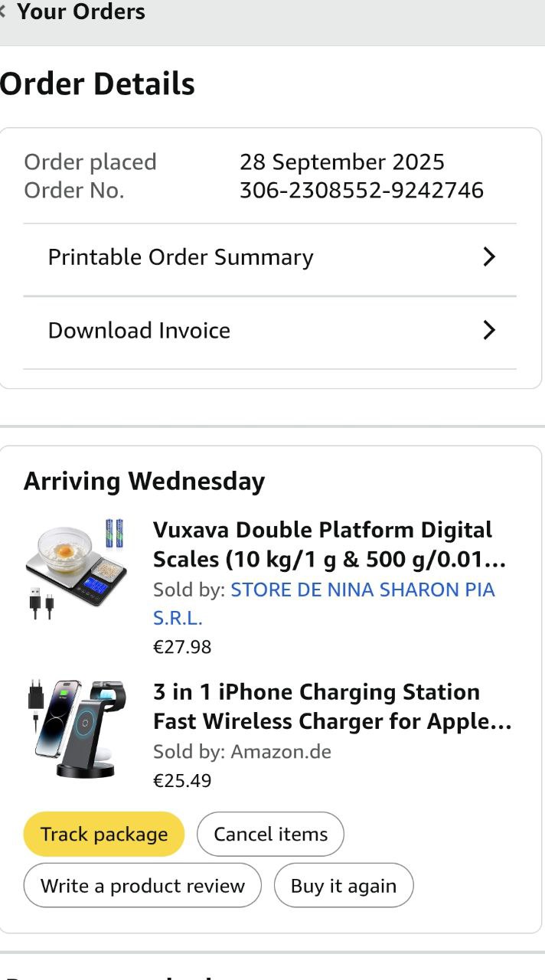Click the chevron on Printable Order Summary row
This screenshot has width=545, height=980.
click(x=489, y=257)
